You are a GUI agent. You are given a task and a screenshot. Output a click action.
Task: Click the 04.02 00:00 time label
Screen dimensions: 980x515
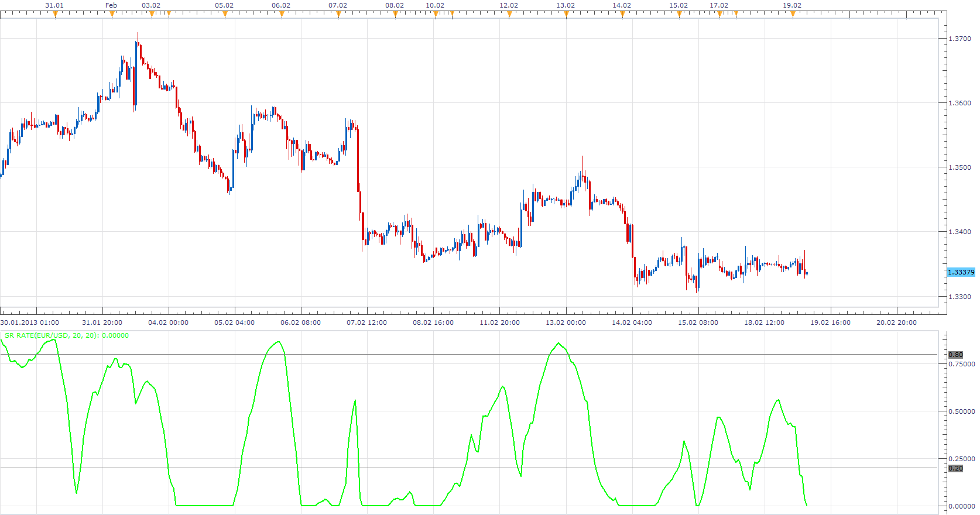(x=169, y=322)
